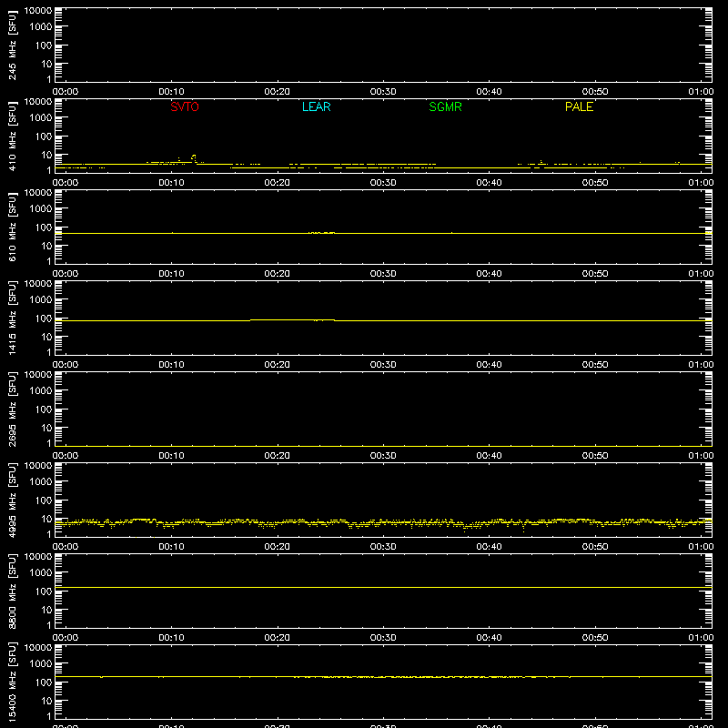Click the 00:10 time label under the 245 MHz plot
728x728 pixels.
(171, 92)
